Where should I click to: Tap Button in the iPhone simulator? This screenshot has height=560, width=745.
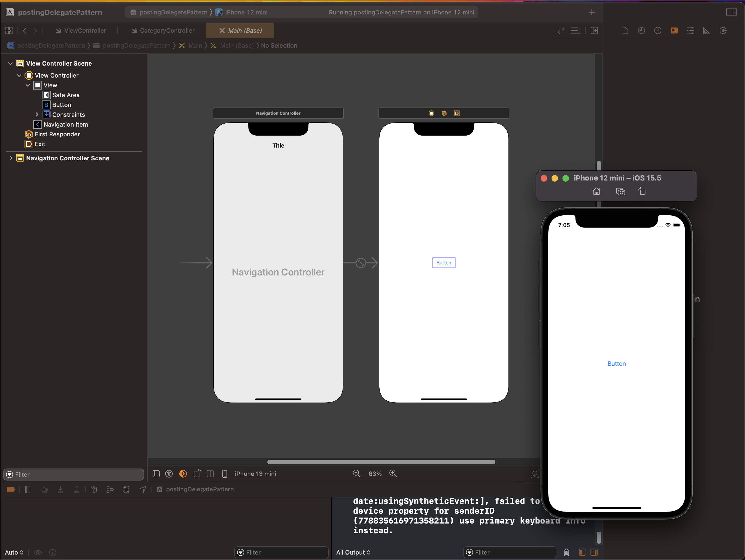point(616,363)
